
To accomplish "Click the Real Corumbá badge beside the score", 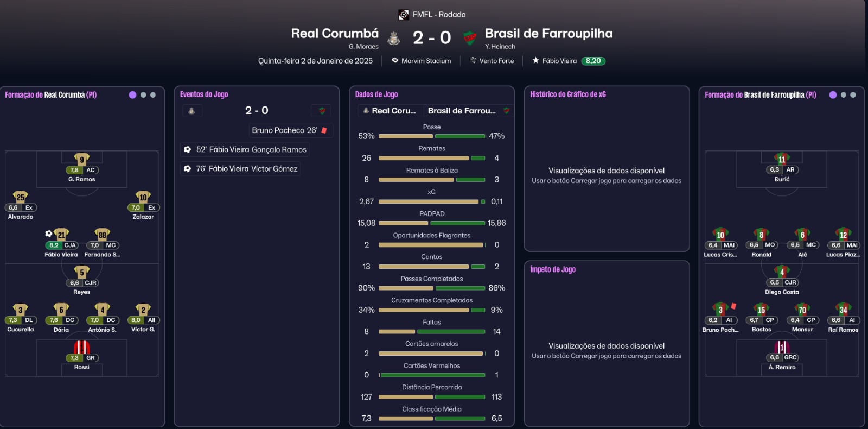I will (394, 38).
